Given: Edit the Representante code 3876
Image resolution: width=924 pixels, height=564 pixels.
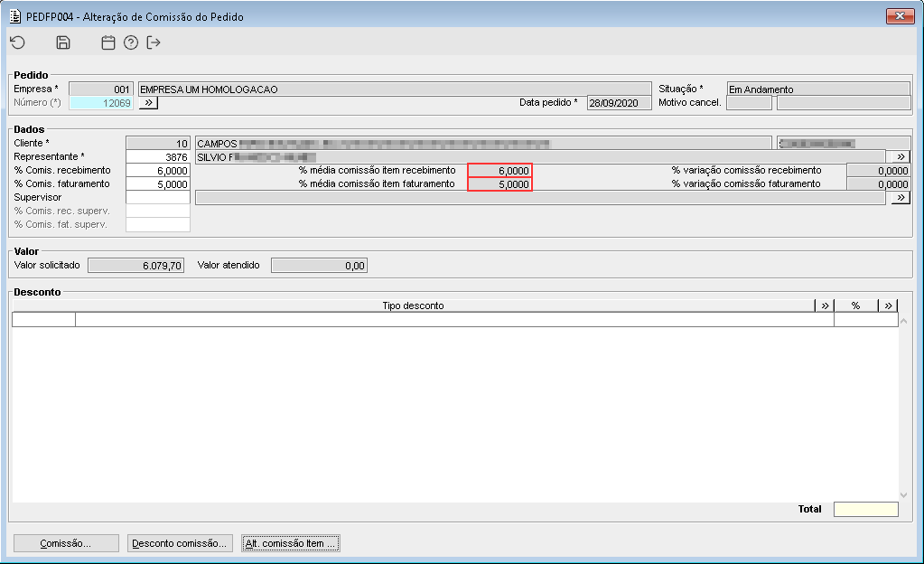Looking at the screenshot, I should pos(158,157).
